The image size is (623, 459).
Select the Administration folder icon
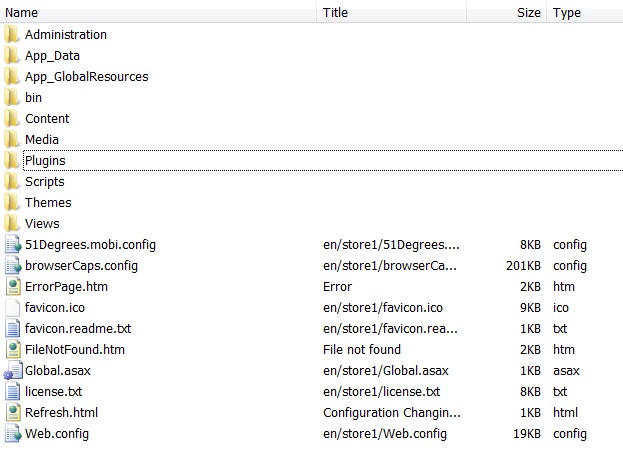12,35
